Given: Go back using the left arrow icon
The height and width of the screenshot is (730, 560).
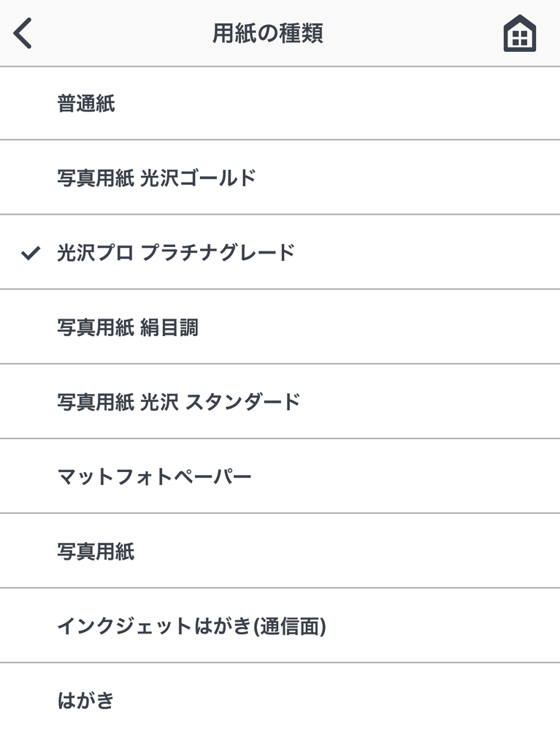Looking at the screenshot, I should click(x=23, y=33).
